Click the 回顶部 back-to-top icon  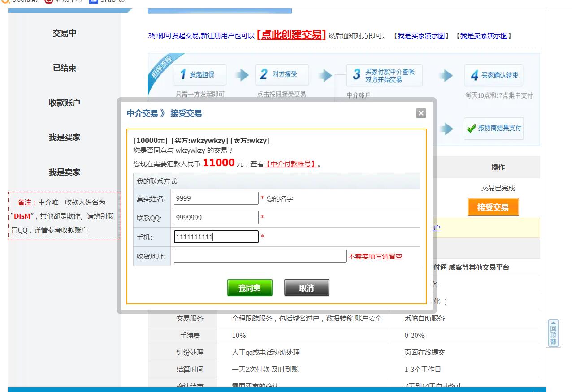(x=553, y=333)
